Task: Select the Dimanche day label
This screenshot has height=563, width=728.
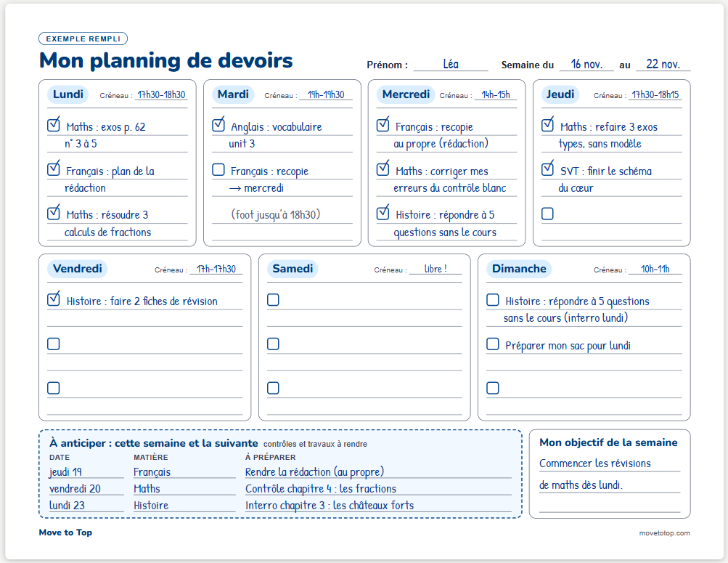Action: coord(519,269)
